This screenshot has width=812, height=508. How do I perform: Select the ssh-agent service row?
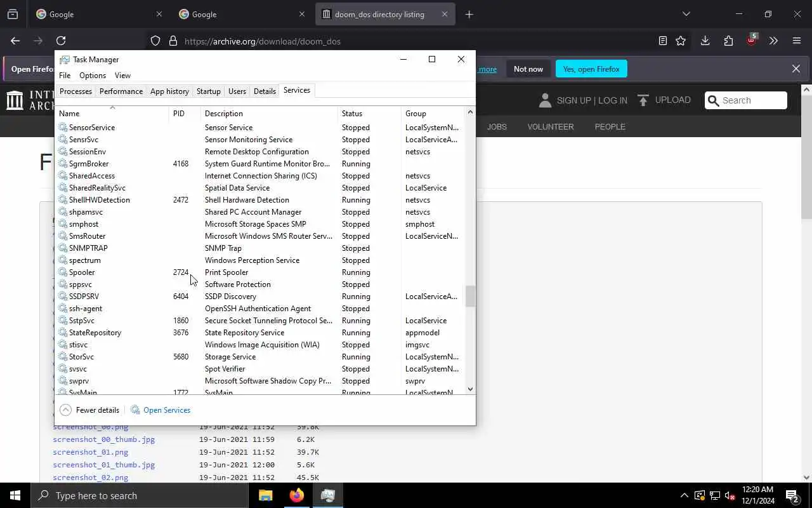point(260,309)
